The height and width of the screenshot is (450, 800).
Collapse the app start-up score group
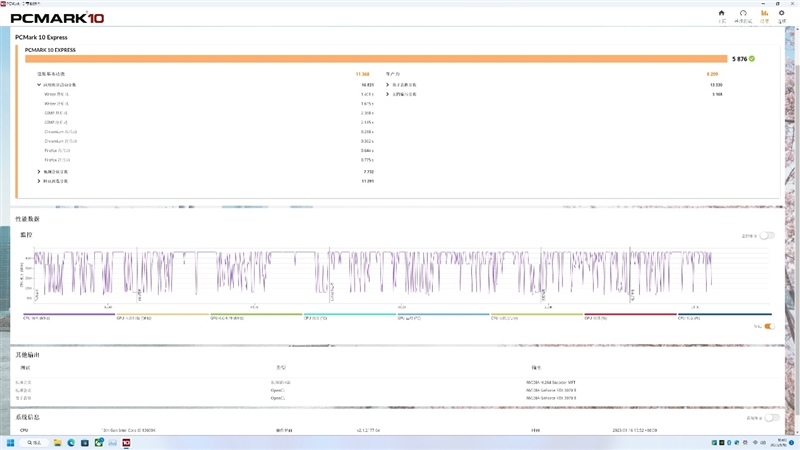point(39,85)
